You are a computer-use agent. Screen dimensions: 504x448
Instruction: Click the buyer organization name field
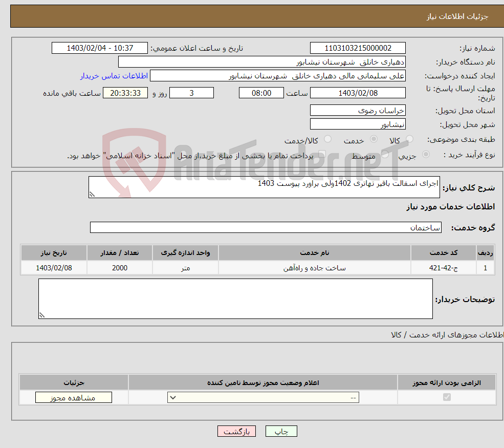tap(261, 62)
